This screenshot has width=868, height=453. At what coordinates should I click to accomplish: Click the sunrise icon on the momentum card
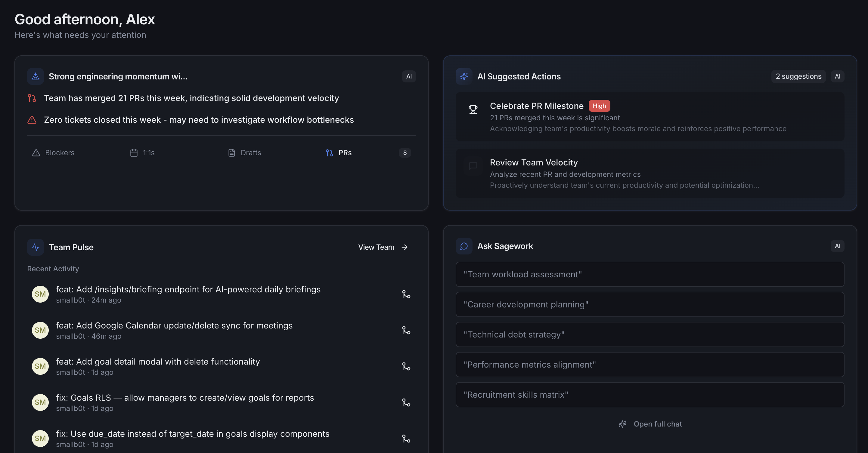click(35, 76)
